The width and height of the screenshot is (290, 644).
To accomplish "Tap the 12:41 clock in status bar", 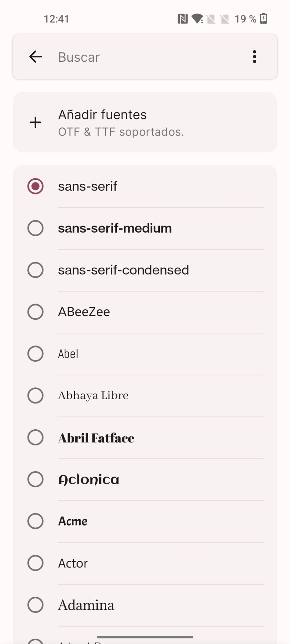I will [56, 19].
